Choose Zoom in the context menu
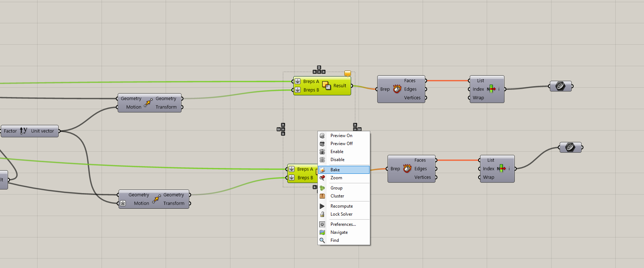 344,178
